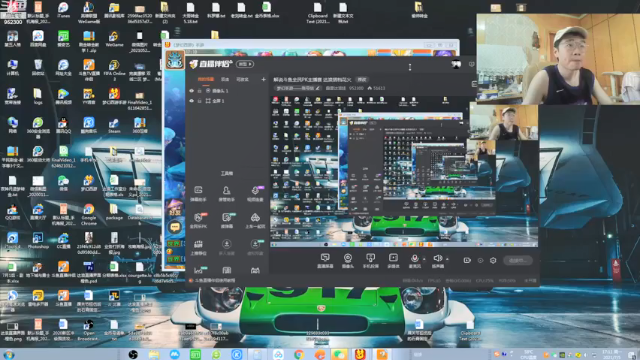This screenshot has width=640, height=360.
Task: Open the streamer avatar in top right
Action: click(x=456, y=64)
